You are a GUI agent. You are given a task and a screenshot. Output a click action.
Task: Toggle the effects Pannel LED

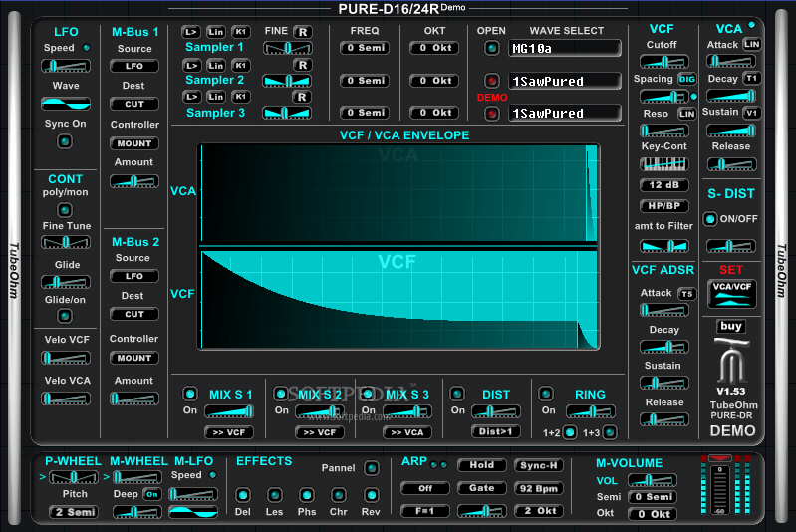(371, 468)
